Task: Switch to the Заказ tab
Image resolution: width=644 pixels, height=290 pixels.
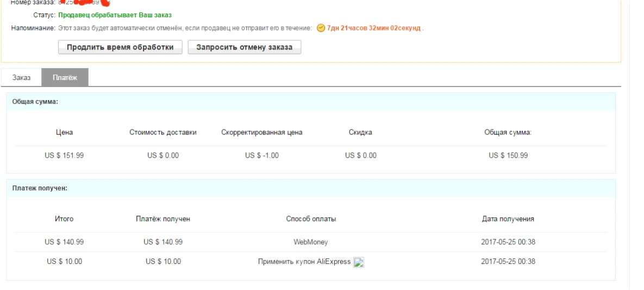Action: pos(21,77)
